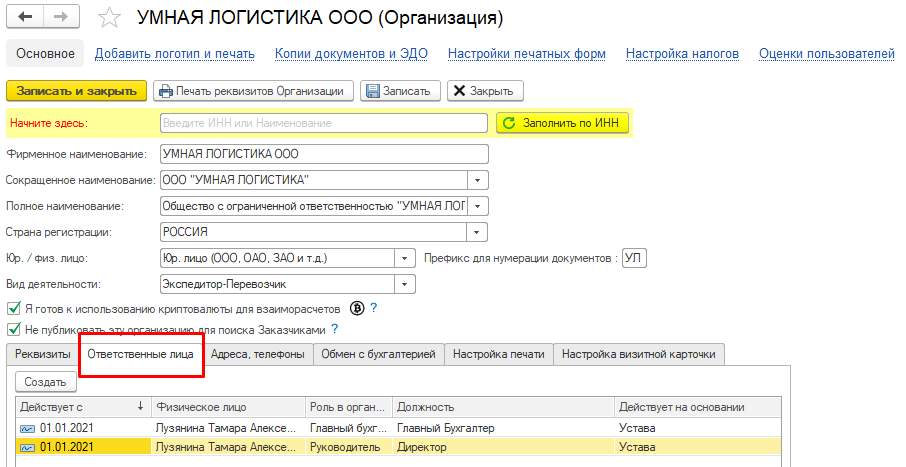The height and width of the screenshot is (467, 906).
Task: Open Обмен с бухгалтерией tab
Action: (378, 354)
